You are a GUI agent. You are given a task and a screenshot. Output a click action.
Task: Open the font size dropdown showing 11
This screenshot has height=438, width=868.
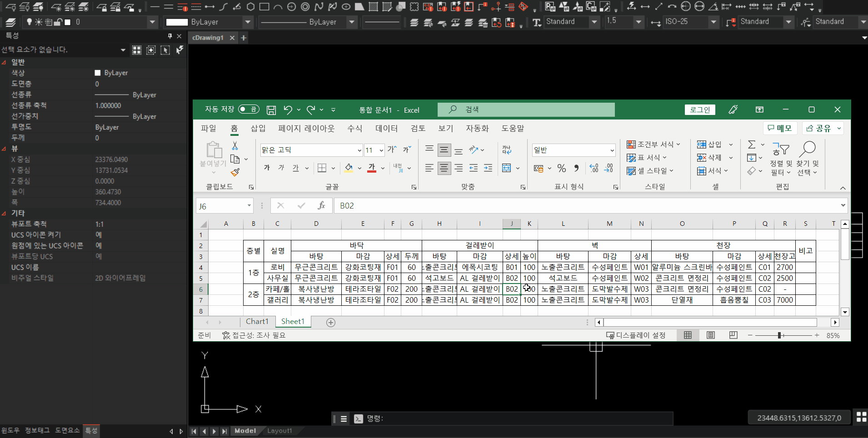click(x=381, y=150)
